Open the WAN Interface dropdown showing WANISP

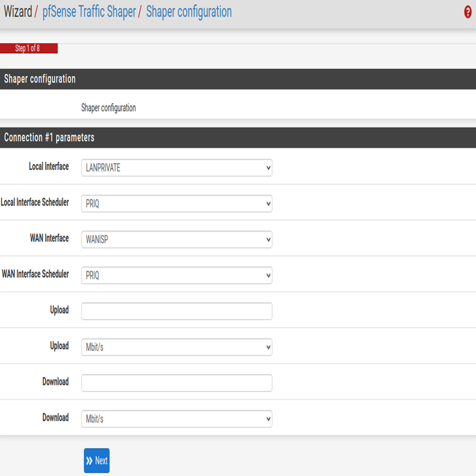(x=177, y=240)
